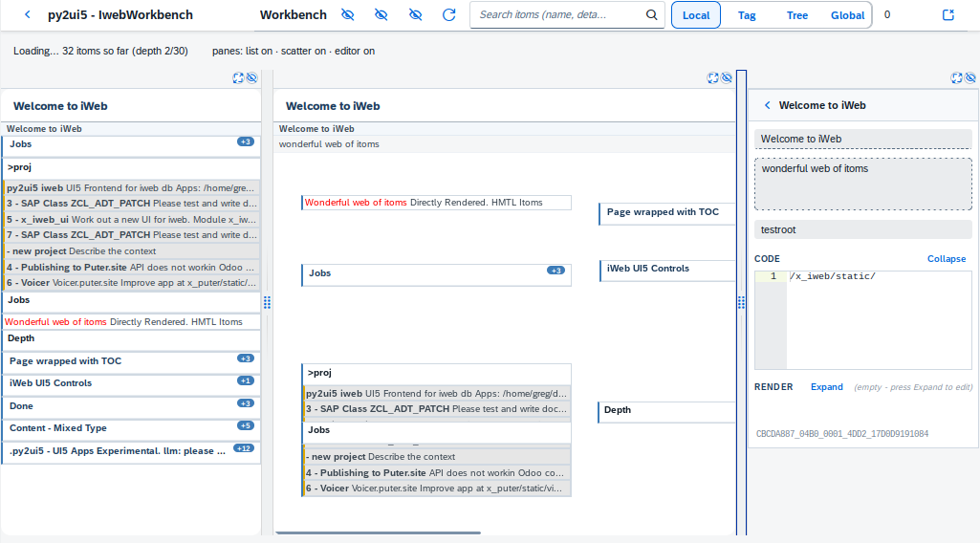Select py2ui5 iweb row in list pane
Viewport: 980px width, 543px height.
coord(131,187)
